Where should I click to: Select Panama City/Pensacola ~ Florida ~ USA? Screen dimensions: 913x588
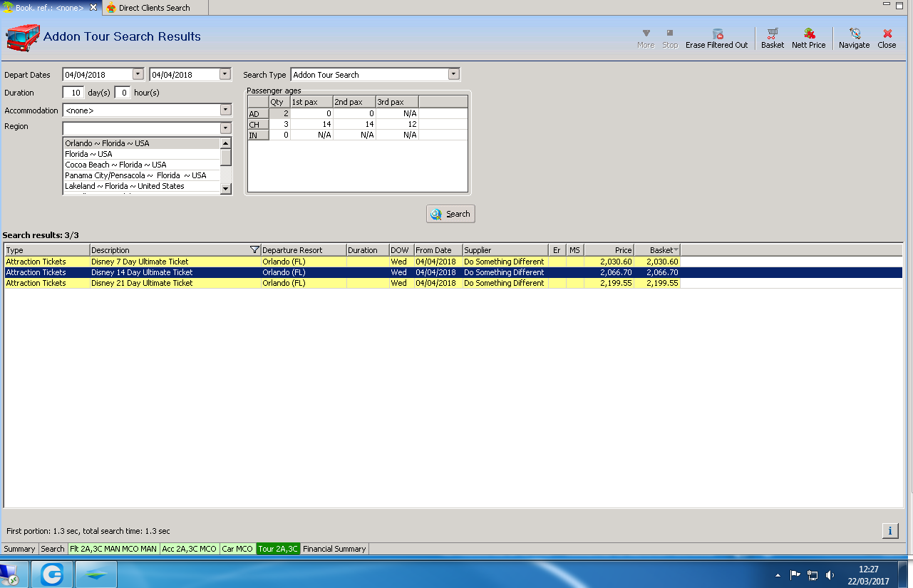coord(141,175)
